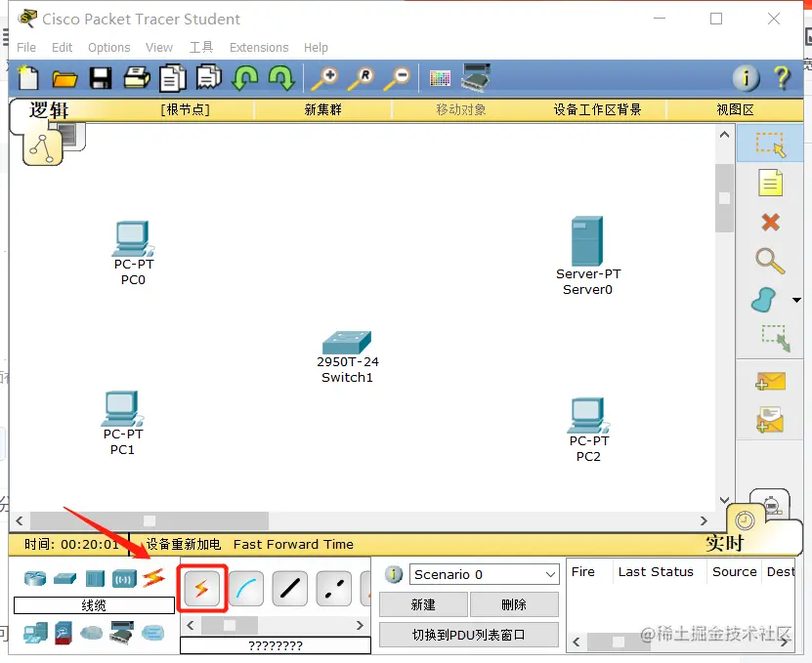Open the View menu

[159, 48]
